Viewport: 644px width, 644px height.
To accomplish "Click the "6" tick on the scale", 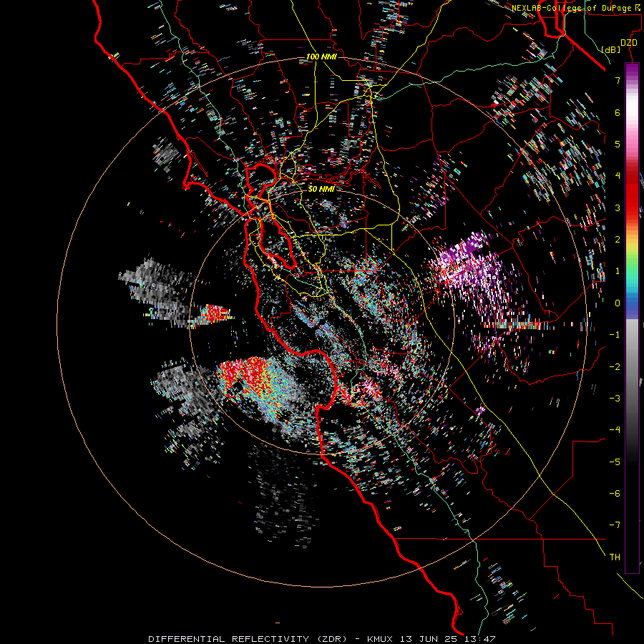I will pyautogui.click(x=618, y=112).
